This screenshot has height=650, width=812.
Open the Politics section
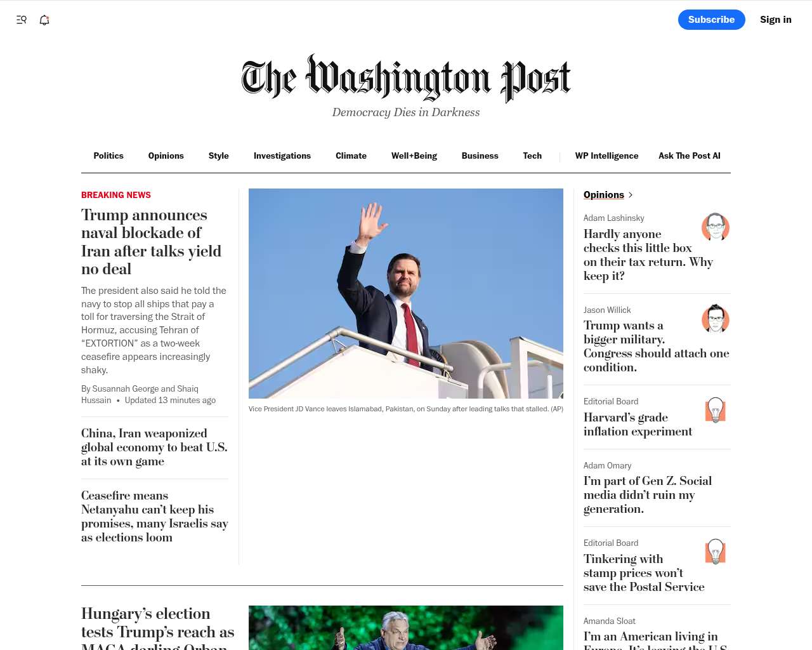(x=108, y=156)
